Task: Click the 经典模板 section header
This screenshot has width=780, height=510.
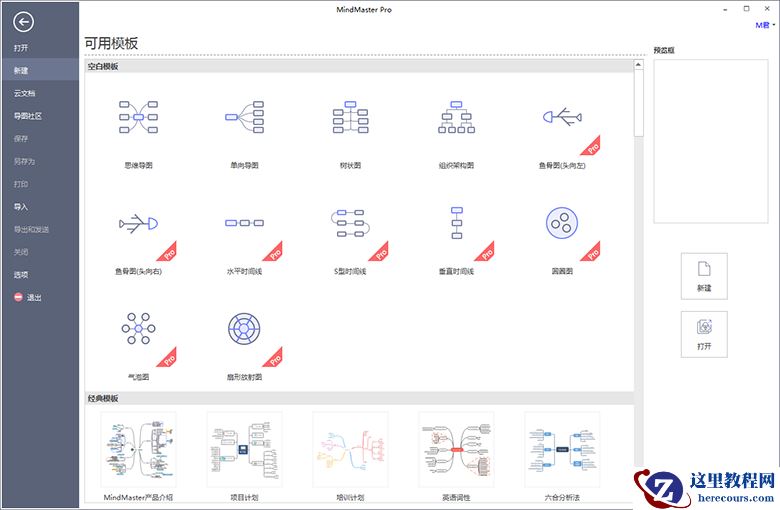Action: [359, 399]
